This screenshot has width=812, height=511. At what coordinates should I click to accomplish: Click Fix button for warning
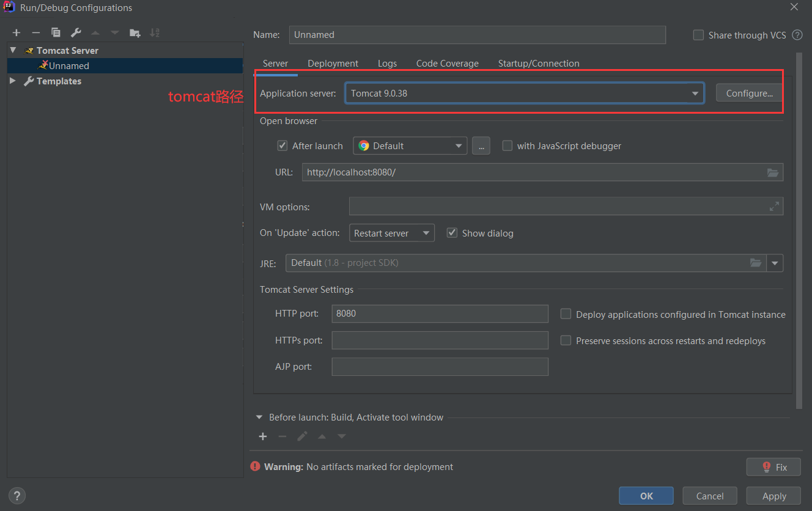tap(773, 466)
